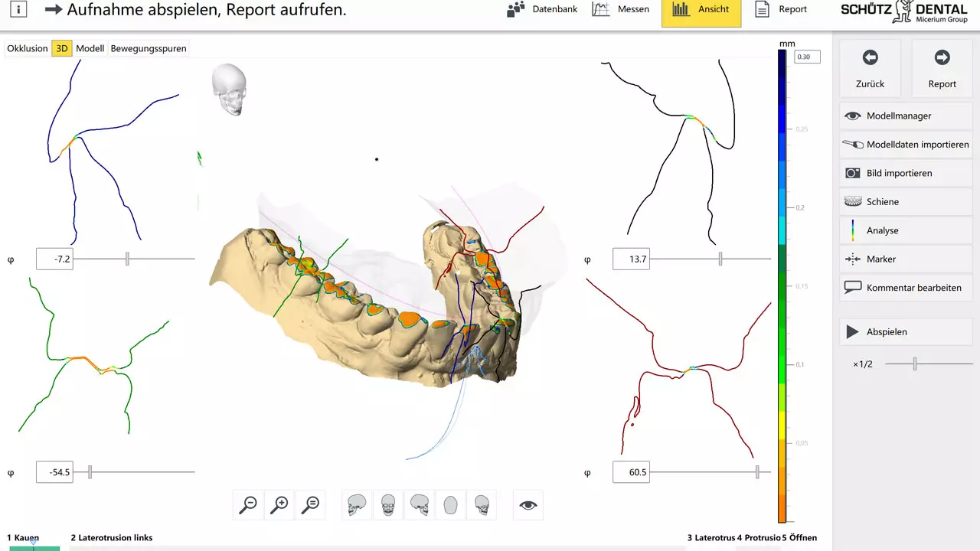Click the Zurück back button

click(x=870, y=69)
